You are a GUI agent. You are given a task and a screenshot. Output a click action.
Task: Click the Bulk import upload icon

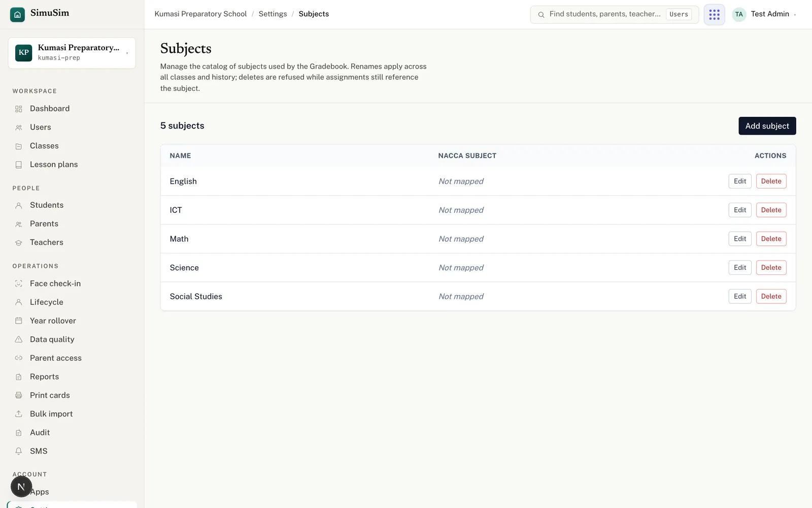tap(19, 414)
